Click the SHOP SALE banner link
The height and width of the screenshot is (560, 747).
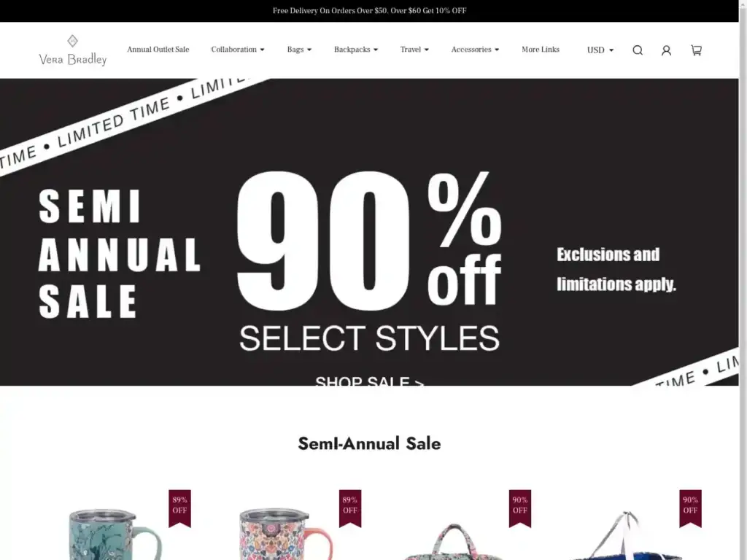point(369,381)
